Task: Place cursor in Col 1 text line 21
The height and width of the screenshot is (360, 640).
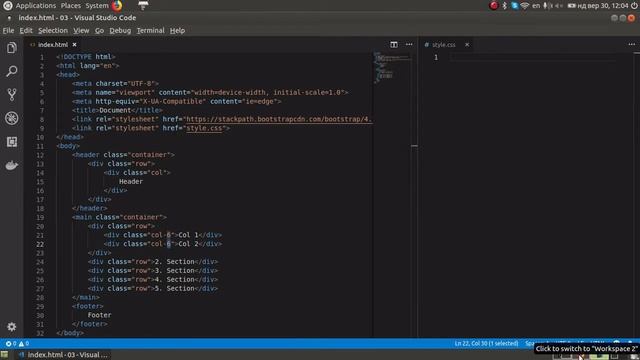Action: pyautogui.click(x=188, y=235)
